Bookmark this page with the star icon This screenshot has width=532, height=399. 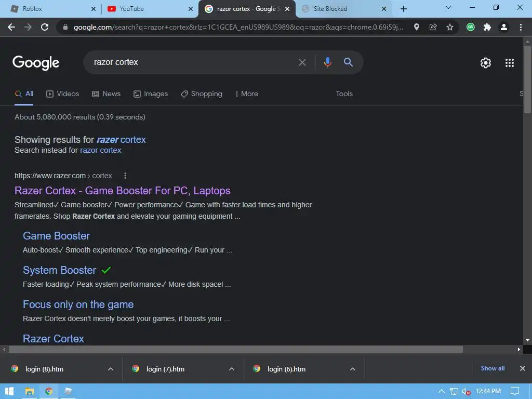449,27
